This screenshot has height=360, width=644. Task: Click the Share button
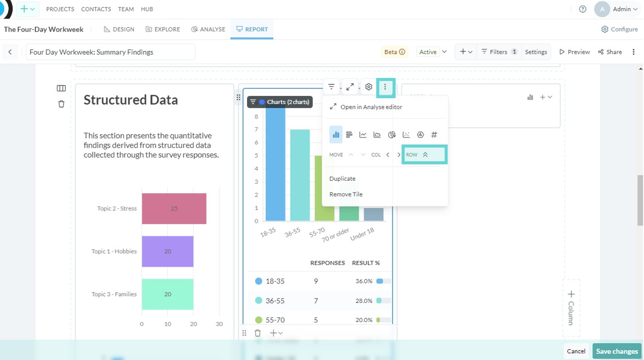coord(610,52)
